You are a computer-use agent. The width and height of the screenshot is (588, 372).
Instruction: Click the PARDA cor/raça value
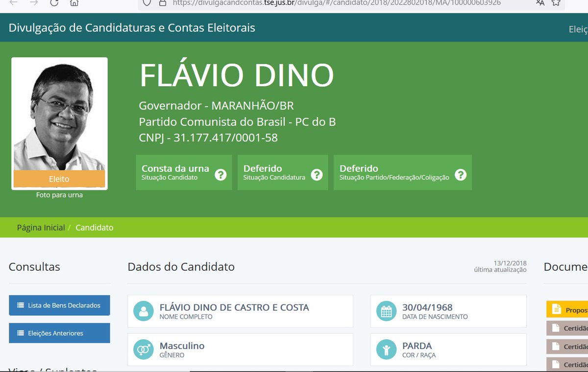pyautogui.click(x=417, y=346)
